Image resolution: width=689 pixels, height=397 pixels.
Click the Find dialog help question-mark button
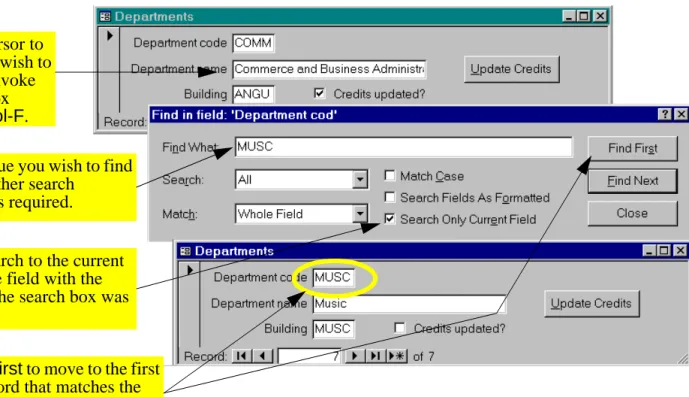pos(665,114)
